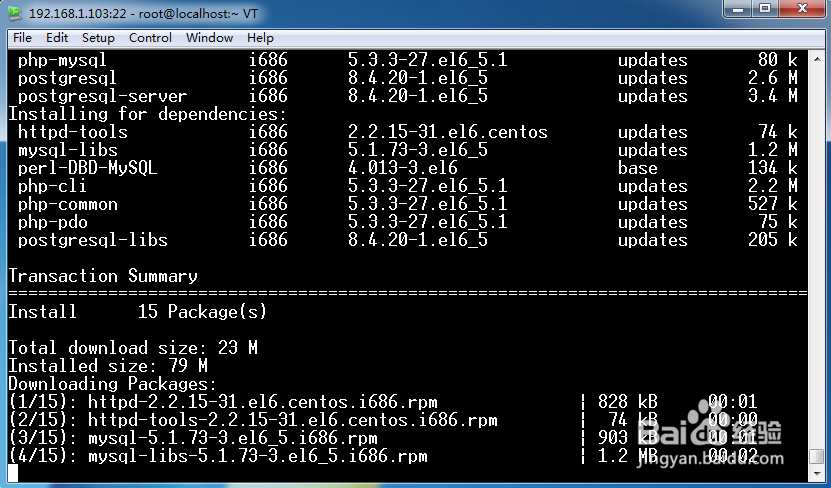Click the perl-DBD-MySQL package name
The height and width of the screenshot is (488, 831).
(87, 168)
